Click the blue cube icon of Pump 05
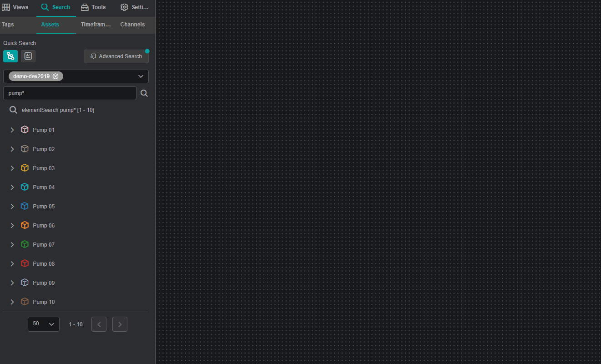The height and width of the screenshot is (364, 601). tap(25, 206)
